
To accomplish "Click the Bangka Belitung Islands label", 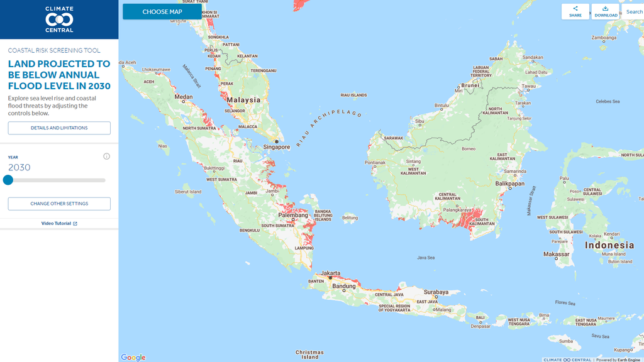I will coord(323,215).
